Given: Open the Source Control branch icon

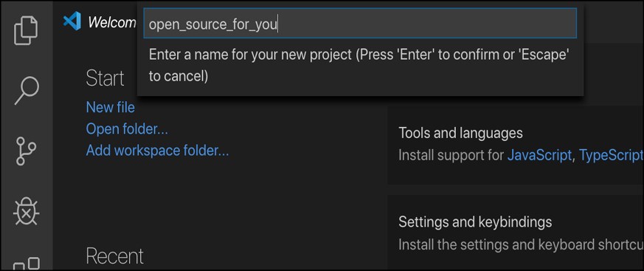Looking at the screenshot, I should pos(26,151).
